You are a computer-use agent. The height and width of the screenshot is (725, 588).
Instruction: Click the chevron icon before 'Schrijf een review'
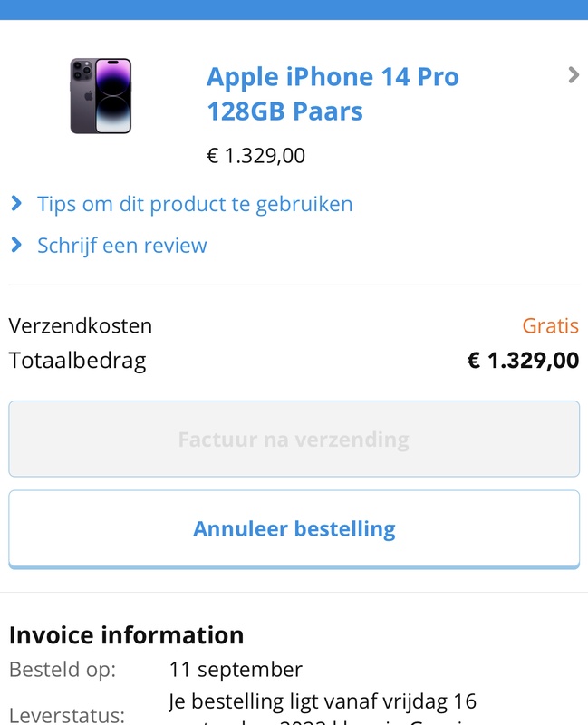coord(16,245)
